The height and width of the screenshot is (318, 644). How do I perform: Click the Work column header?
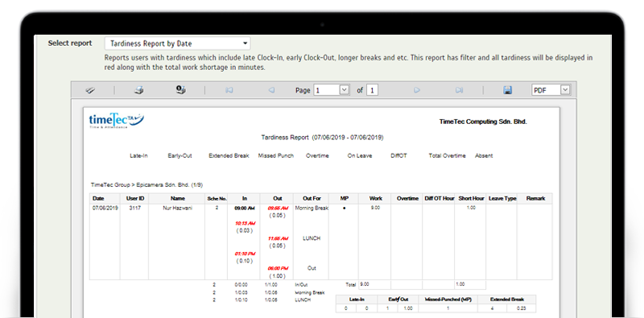375,198
